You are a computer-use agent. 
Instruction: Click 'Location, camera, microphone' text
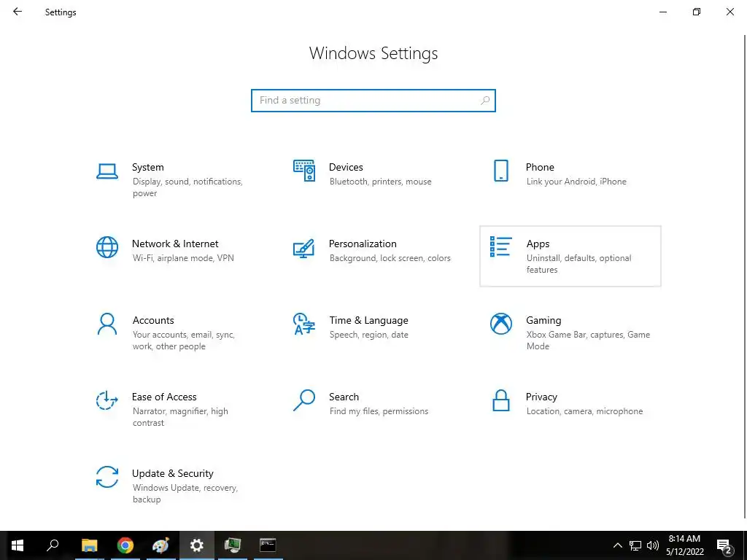[x=584, y=411]
